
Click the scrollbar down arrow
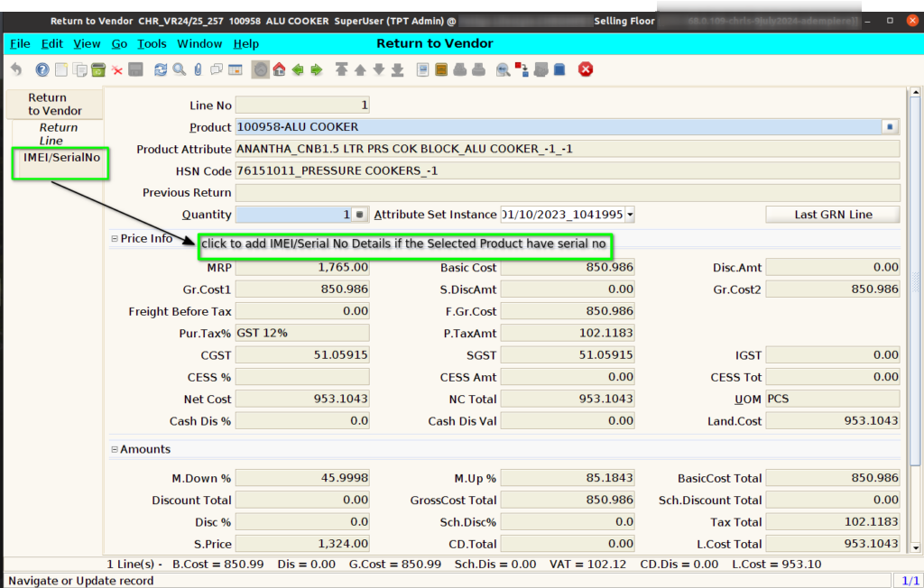click(x=915, y=548)
